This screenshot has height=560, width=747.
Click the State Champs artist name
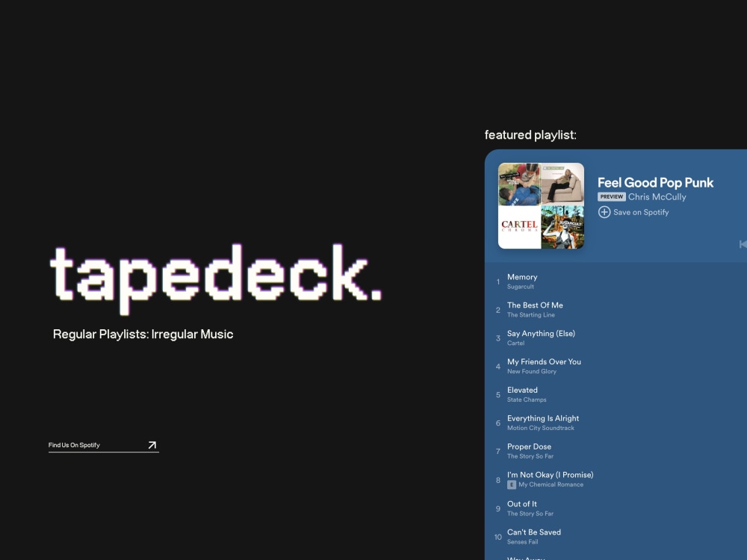527,400
